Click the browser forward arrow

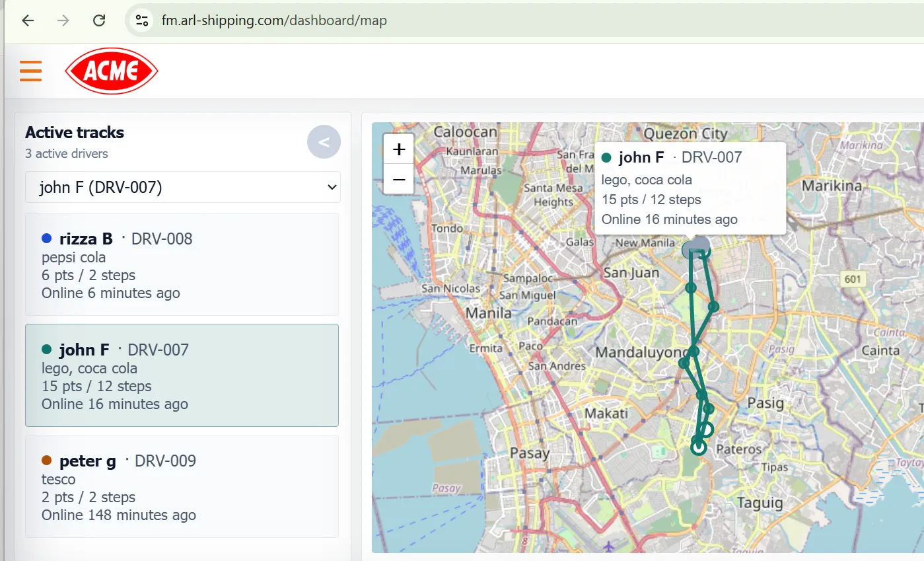pyautogui.click(x=63, y=20)
